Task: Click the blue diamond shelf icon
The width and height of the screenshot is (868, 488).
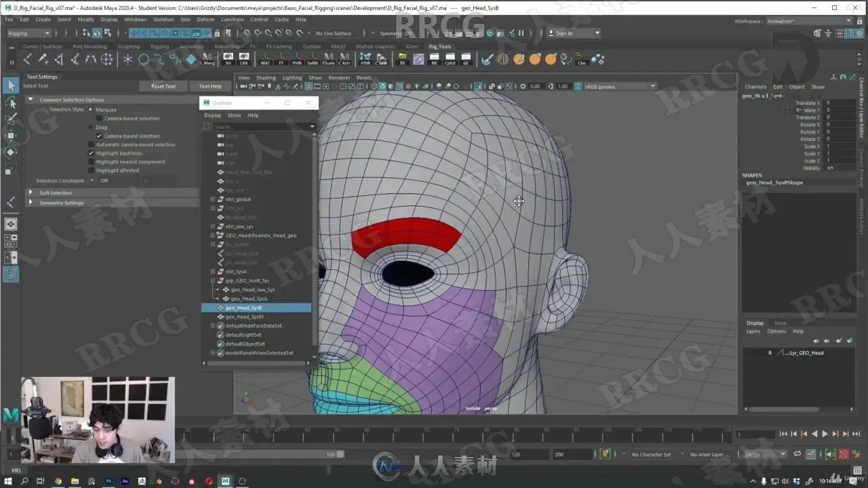Action: coord(191,60)
